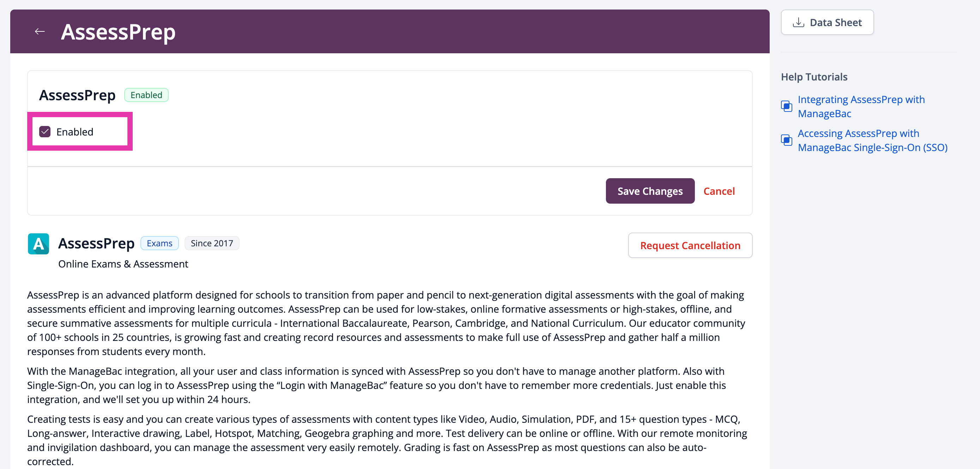Uncheck the Enabled checkbox
This screenshot has width=980, height=469.
(x=45, y=132)
